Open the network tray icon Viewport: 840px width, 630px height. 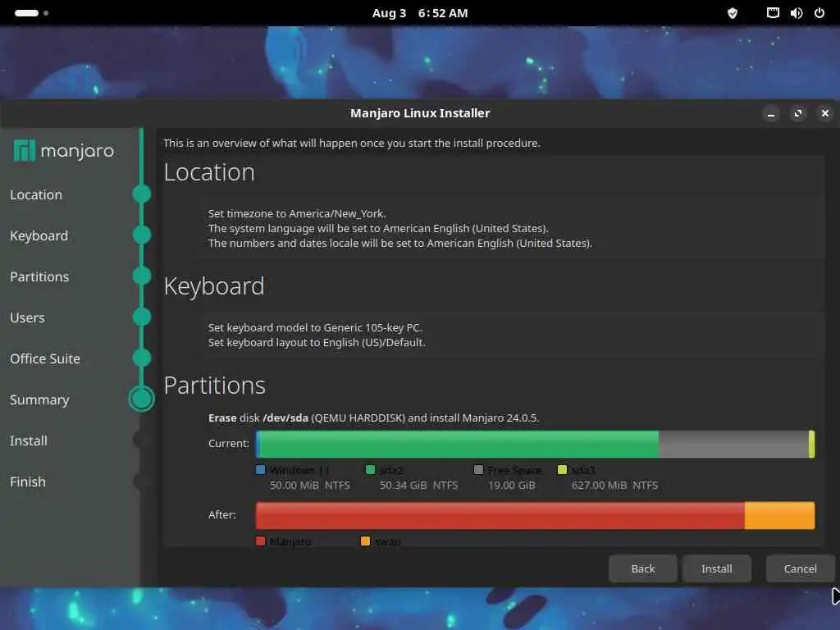click(x=773, y=13)
